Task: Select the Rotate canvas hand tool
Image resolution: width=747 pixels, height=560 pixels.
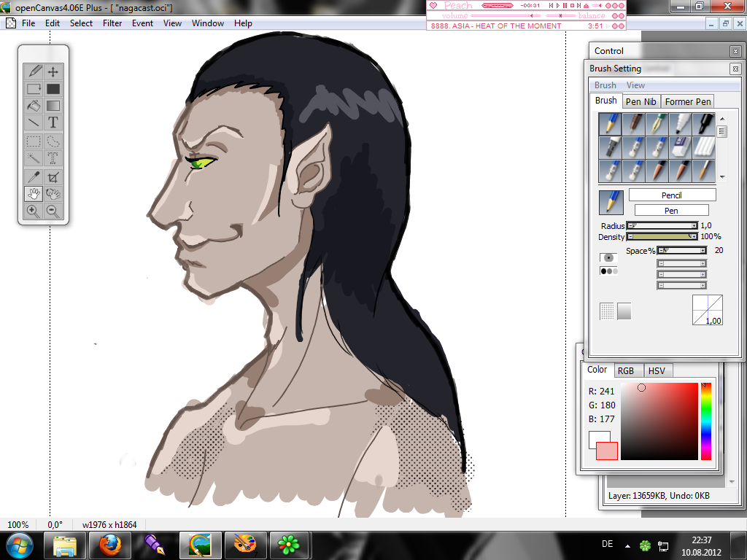Action: 53,194
